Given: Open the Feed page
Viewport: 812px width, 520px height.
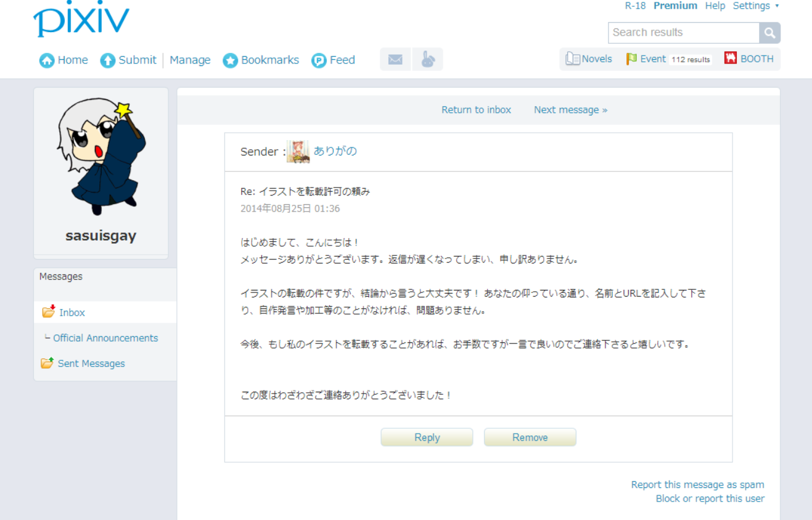Looking at the screenshot, I should tap(342, 60).
